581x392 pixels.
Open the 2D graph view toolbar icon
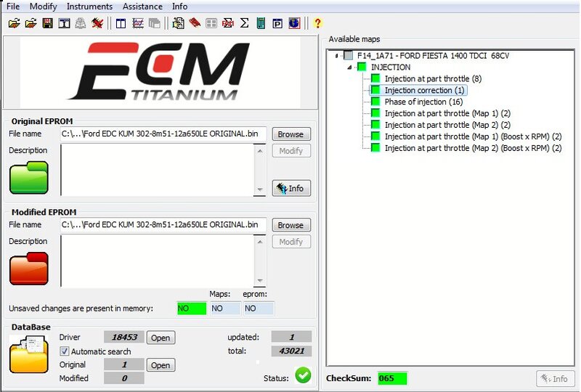tap(138, 24)
